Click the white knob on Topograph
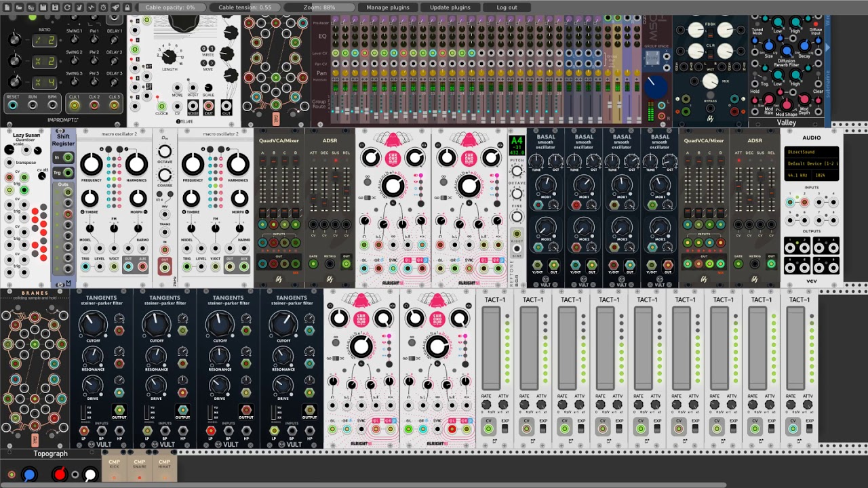The width and height of the screenshot is (868, 488). [90, 474]
